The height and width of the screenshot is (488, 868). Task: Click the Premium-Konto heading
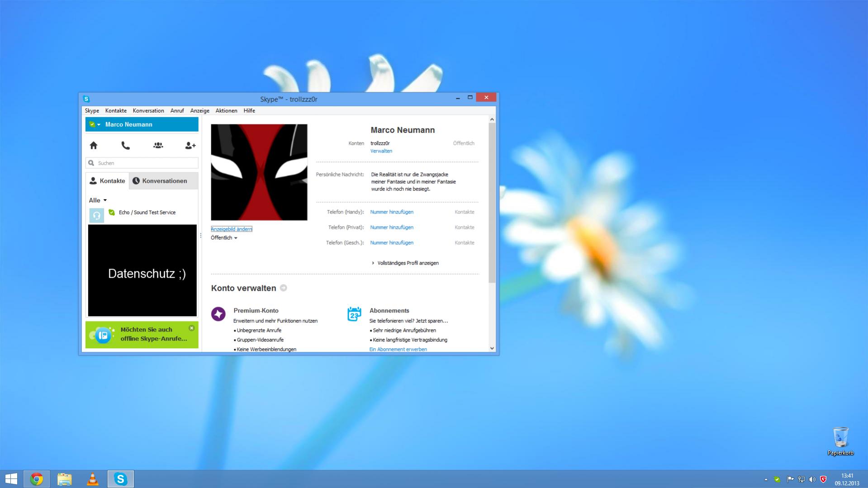pos(256,310)
